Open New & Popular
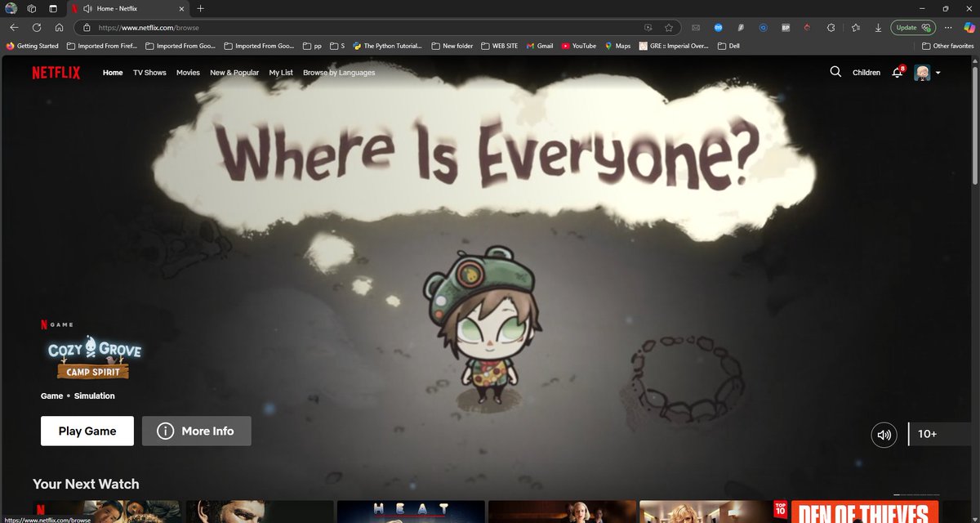The image size is (980, 523). [234, 73]
